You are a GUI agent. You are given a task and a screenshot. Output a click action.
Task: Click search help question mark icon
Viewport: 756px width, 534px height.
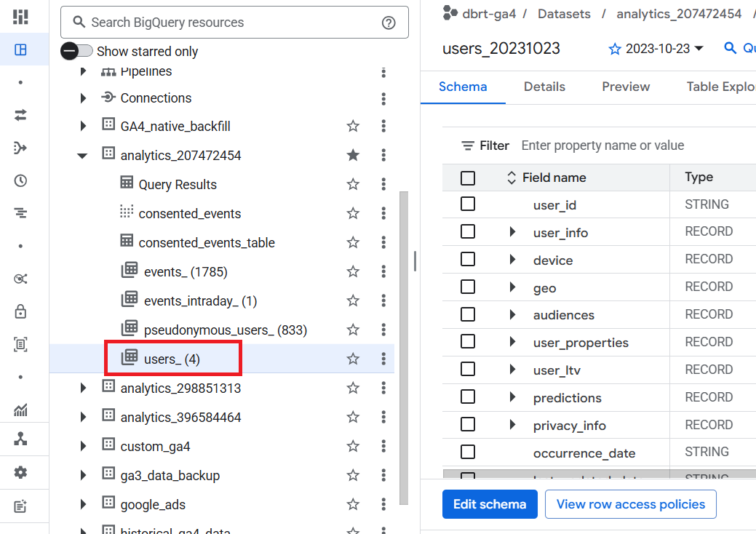389,23
